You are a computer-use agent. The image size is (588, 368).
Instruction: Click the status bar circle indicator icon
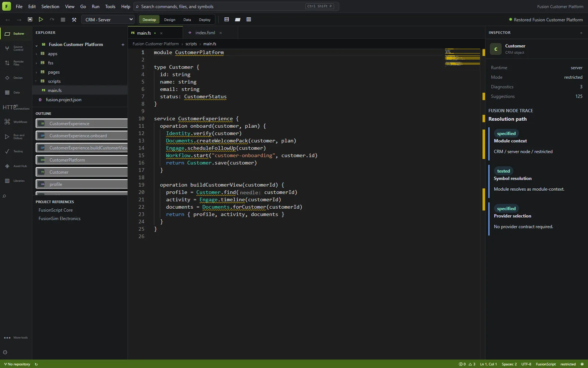tap(582, 364)
